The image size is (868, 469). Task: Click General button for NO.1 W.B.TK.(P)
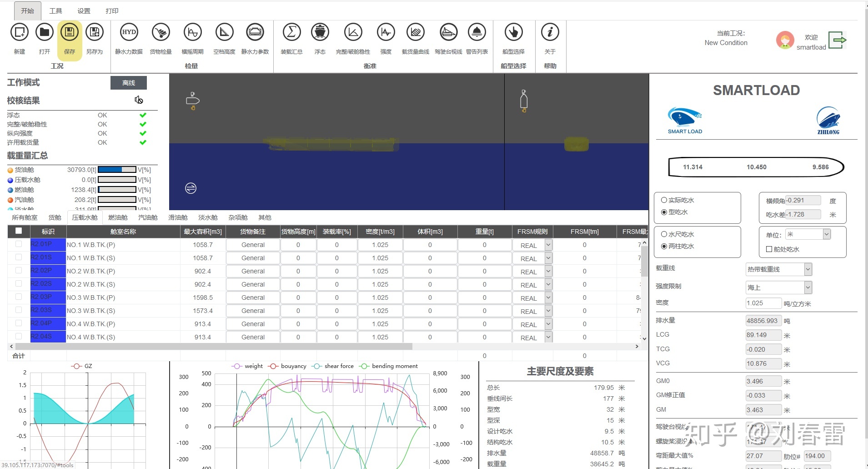tap(253, 245)
